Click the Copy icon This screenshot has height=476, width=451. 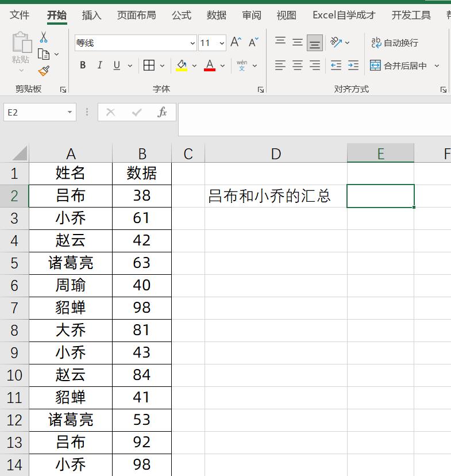(x=44, y=54)
